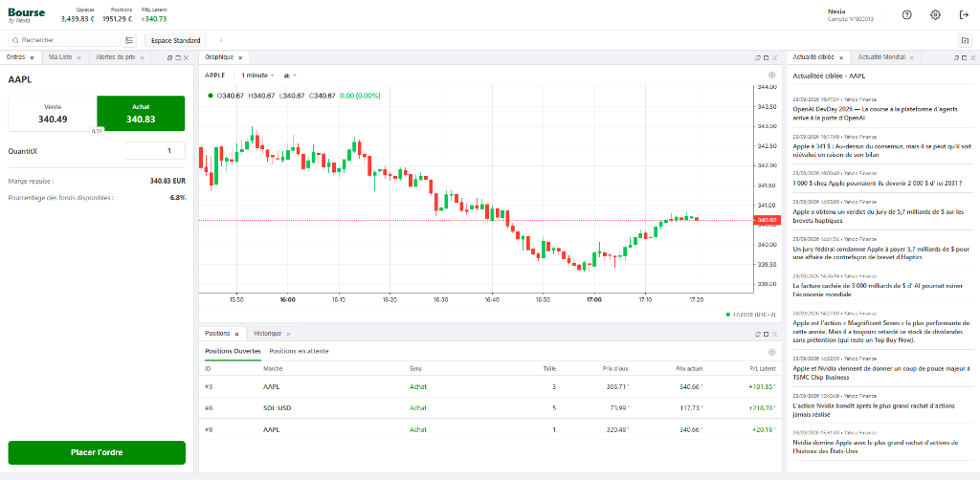
Task: Close the Ordres tab with its x
Action: tap(32, 57)
